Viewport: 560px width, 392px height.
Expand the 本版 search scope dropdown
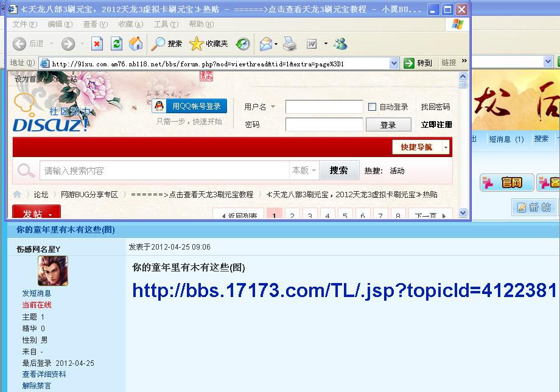pyautogui.click(x=304, y=170)
